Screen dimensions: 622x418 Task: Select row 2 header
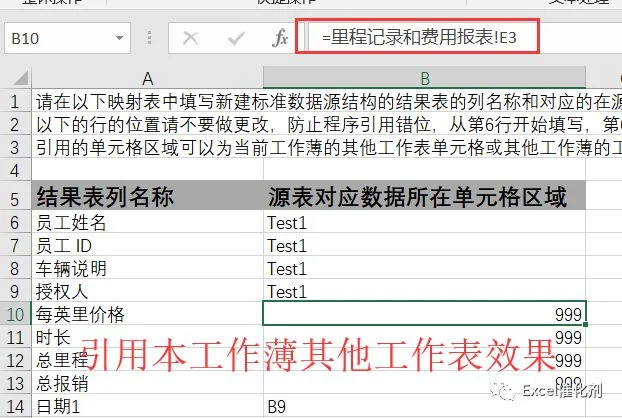[x=15, y=124]
